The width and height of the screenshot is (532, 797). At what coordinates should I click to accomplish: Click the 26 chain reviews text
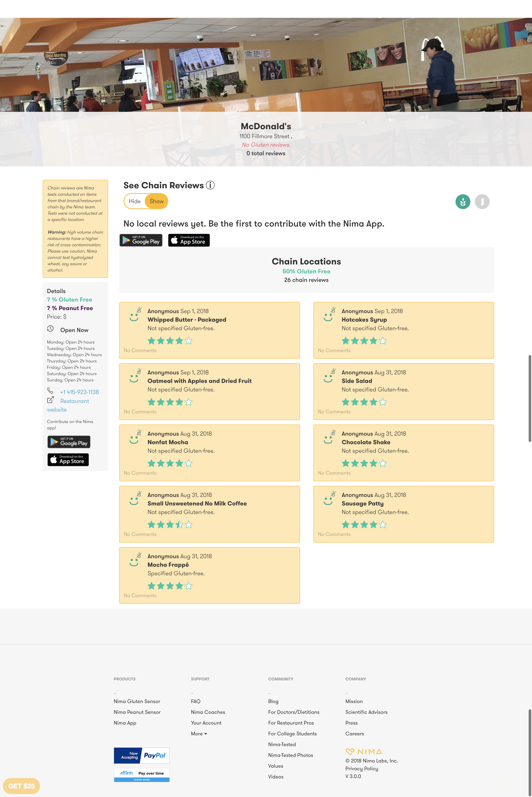pyautogui.click(x=306, y=280)
